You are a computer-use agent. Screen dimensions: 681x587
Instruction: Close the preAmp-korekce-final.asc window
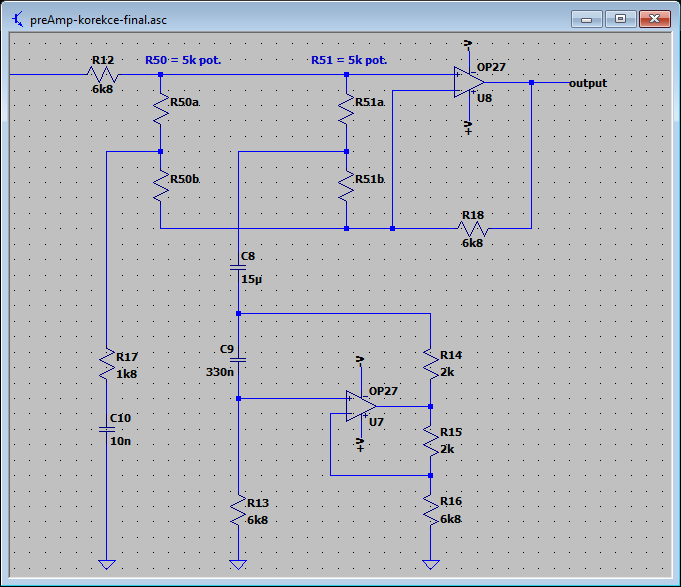pos(655,19)
